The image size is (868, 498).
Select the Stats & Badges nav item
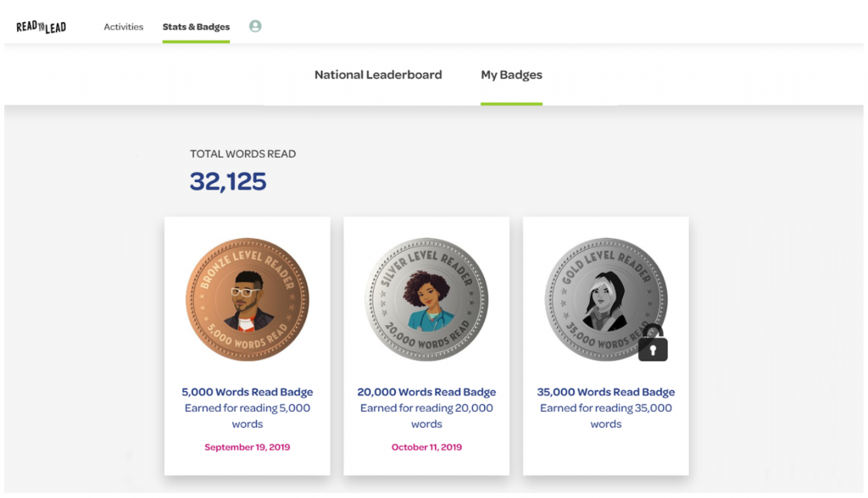(x=196, y=26)
